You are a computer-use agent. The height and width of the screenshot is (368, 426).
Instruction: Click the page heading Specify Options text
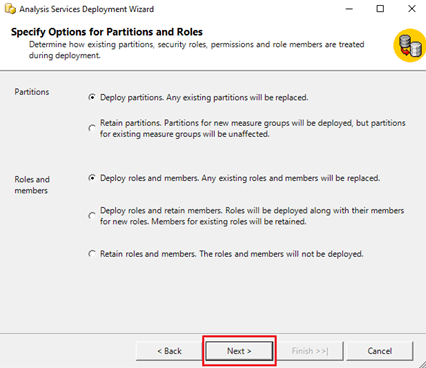click(107, 32)
